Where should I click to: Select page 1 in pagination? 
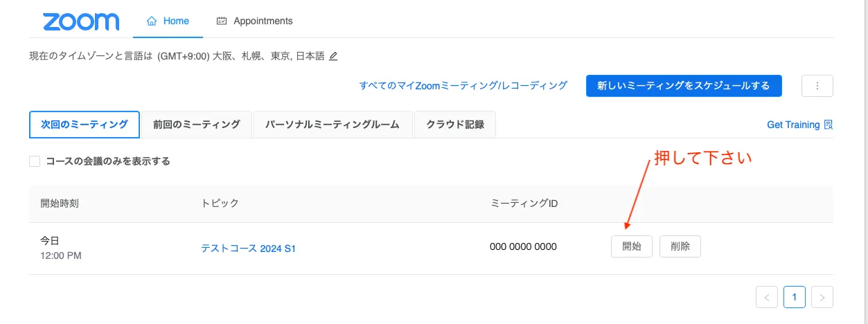tap(794, 297)
